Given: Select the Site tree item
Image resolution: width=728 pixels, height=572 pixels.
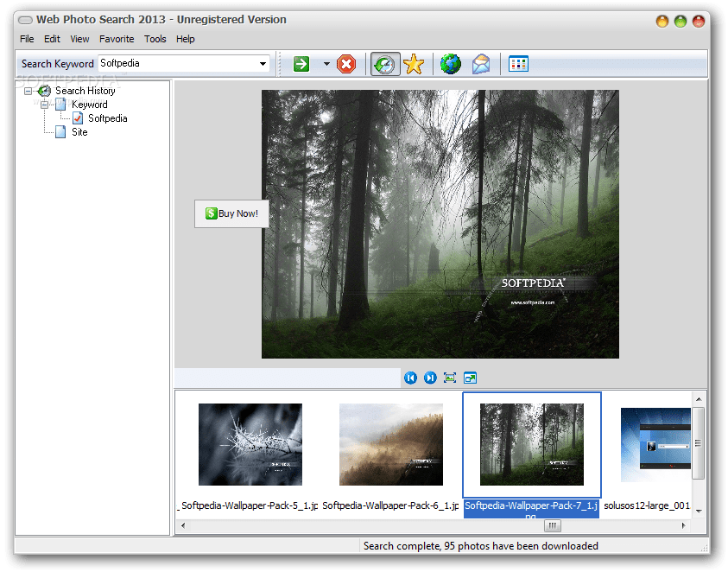Looking at the screenshot, I should pos(79,132).
